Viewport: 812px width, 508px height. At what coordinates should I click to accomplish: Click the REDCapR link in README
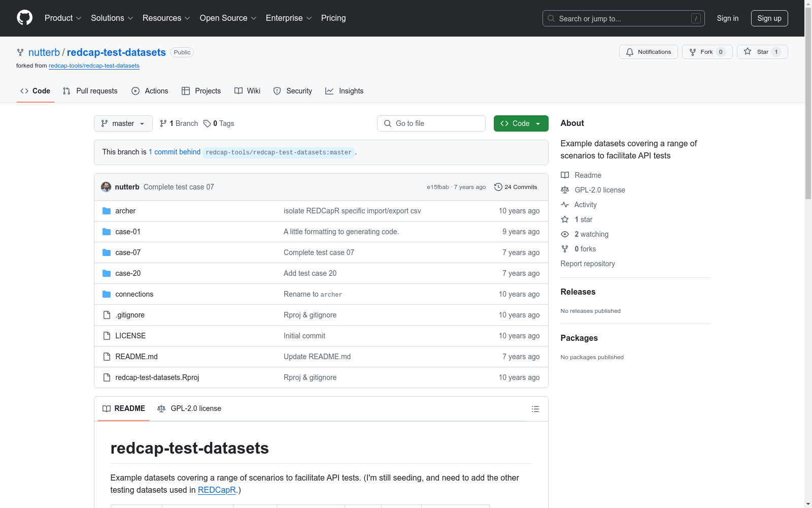coord(217,490)
